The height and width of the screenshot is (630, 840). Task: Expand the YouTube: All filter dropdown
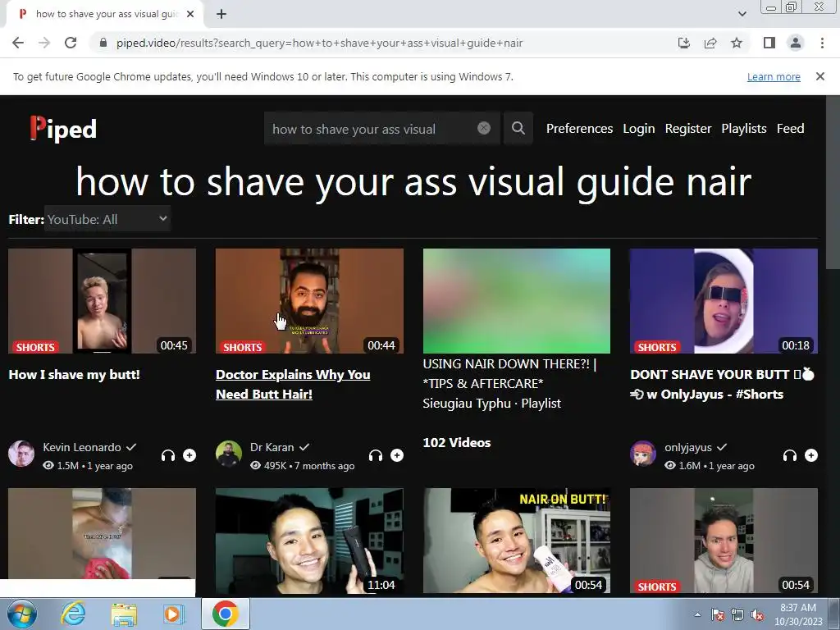107,219
